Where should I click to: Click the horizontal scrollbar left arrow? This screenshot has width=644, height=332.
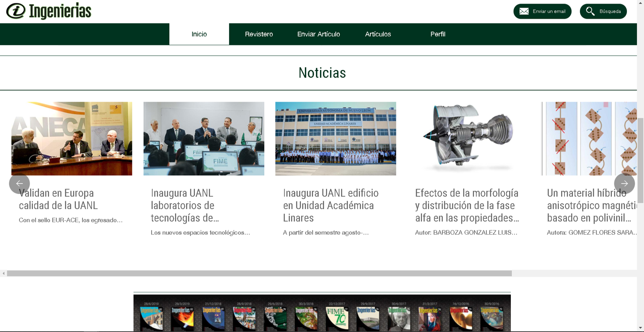coord(4,273)
